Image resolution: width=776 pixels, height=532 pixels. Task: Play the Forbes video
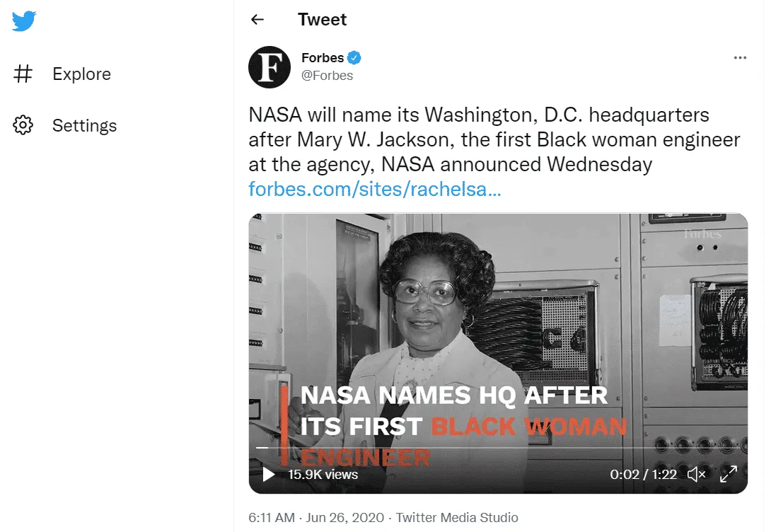pyautogui.click(x=269, y=474)
